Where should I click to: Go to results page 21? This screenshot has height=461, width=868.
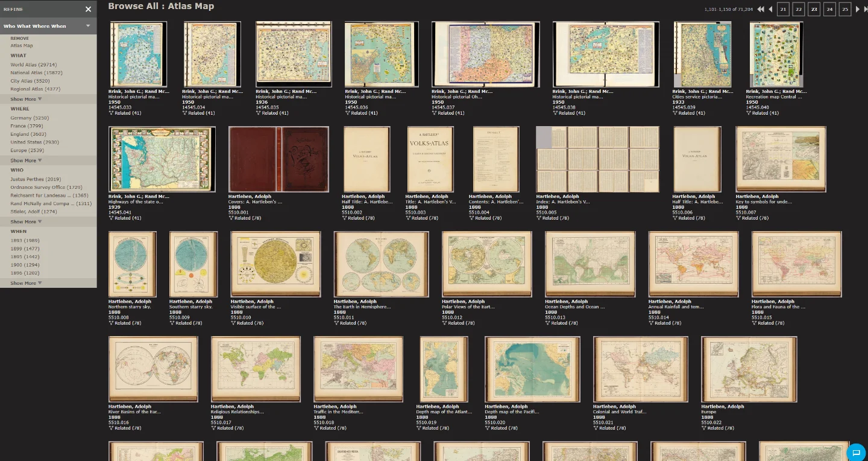click(x=783, y=9)
